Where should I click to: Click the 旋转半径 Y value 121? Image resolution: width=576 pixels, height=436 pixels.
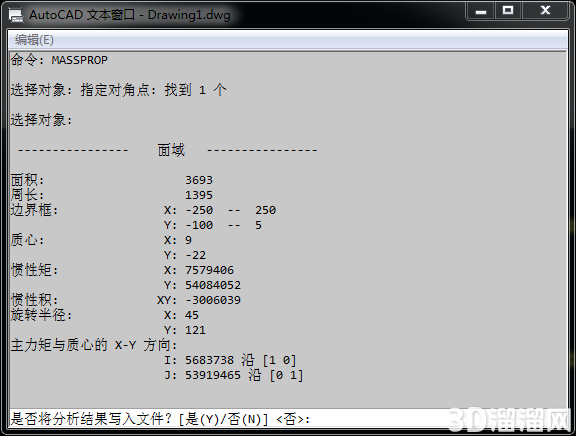tap(195, 330)
